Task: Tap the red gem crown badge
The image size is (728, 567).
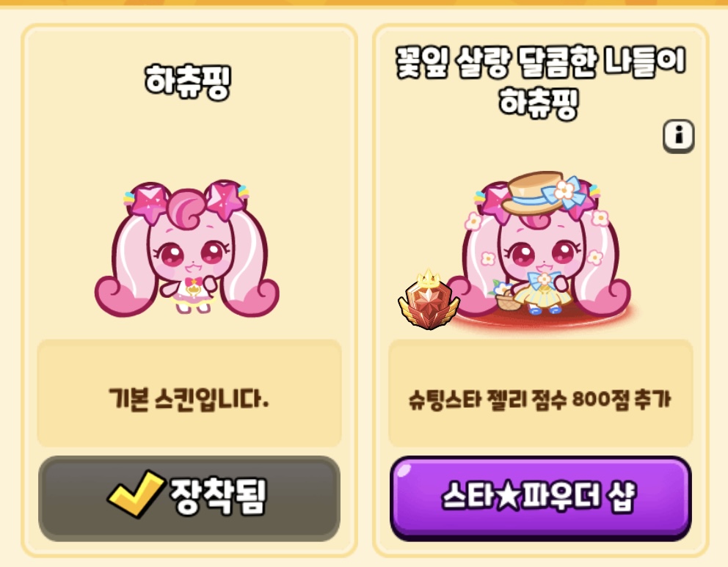Action: point(429,300)
